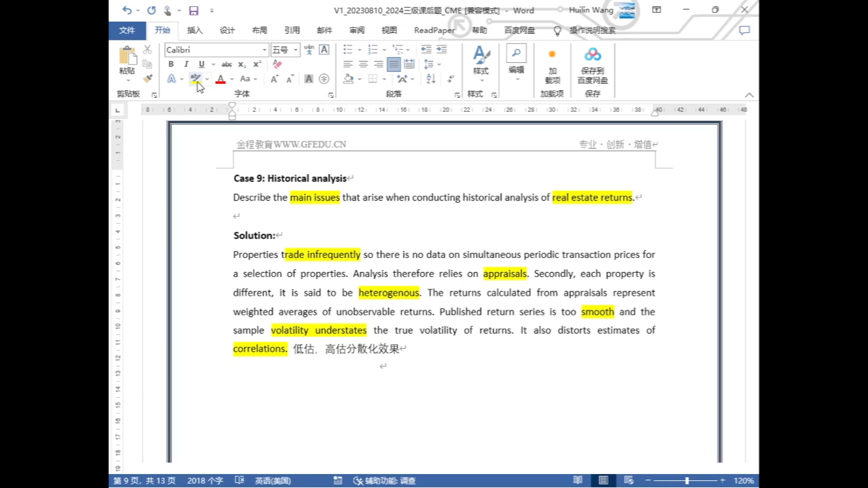868x488 pixels.
Task: Click the Sort A-Z icon
Action: pos(431,79)
